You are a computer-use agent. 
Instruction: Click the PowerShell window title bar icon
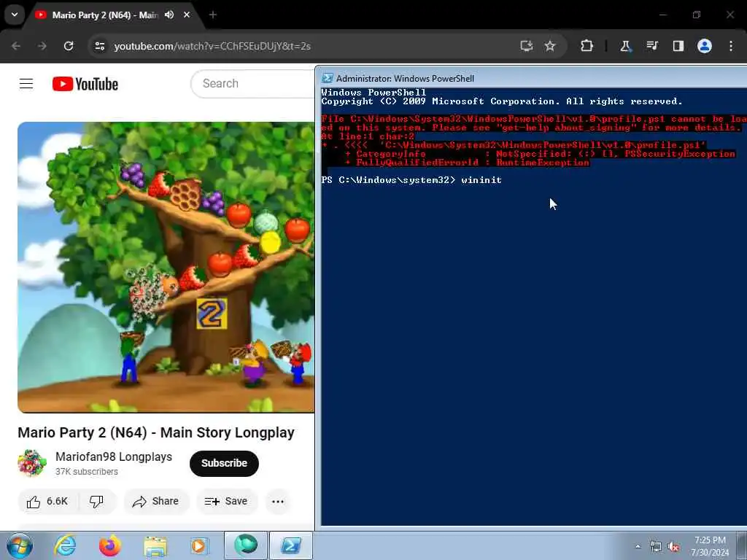coord(327,79)
